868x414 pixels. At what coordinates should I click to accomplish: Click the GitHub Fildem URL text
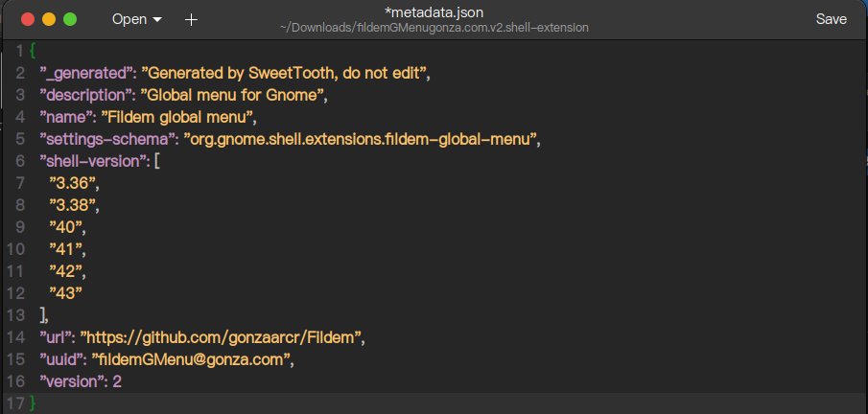click(x=223, y=336)
